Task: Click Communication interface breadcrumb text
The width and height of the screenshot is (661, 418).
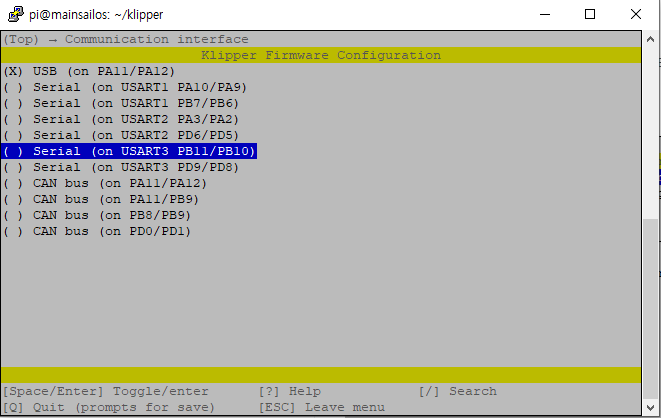Action: pos(156,39)
